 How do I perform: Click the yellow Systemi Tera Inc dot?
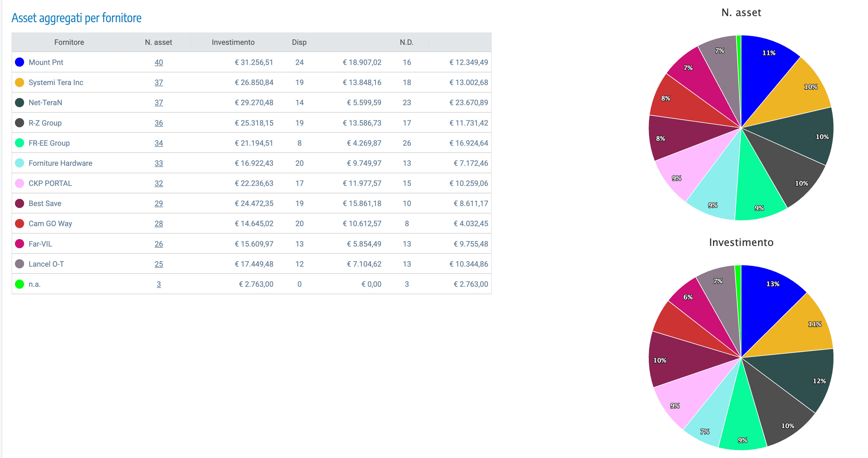[20, 82]
